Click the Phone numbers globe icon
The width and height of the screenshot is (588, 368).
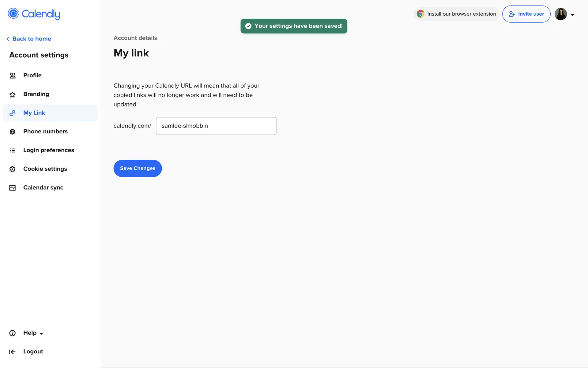[x=13, y=132]
